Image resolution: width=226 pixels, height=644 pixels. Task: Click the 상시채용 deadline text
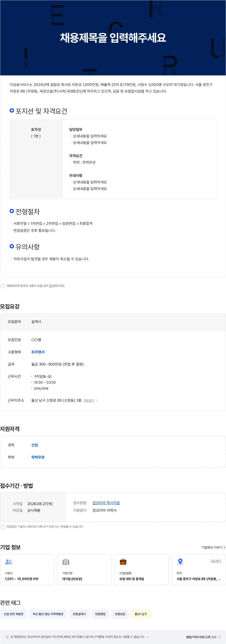[x=34, y=510]
